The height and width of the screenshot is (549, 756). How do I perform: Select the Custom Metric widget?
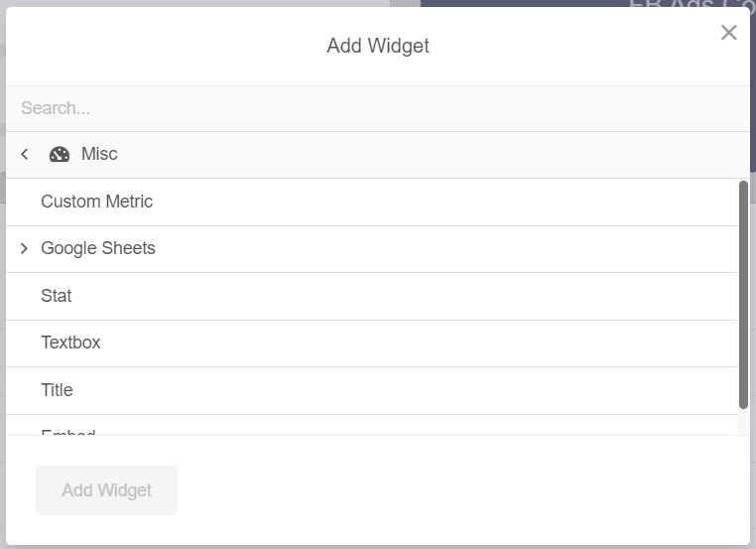point(372,202)
